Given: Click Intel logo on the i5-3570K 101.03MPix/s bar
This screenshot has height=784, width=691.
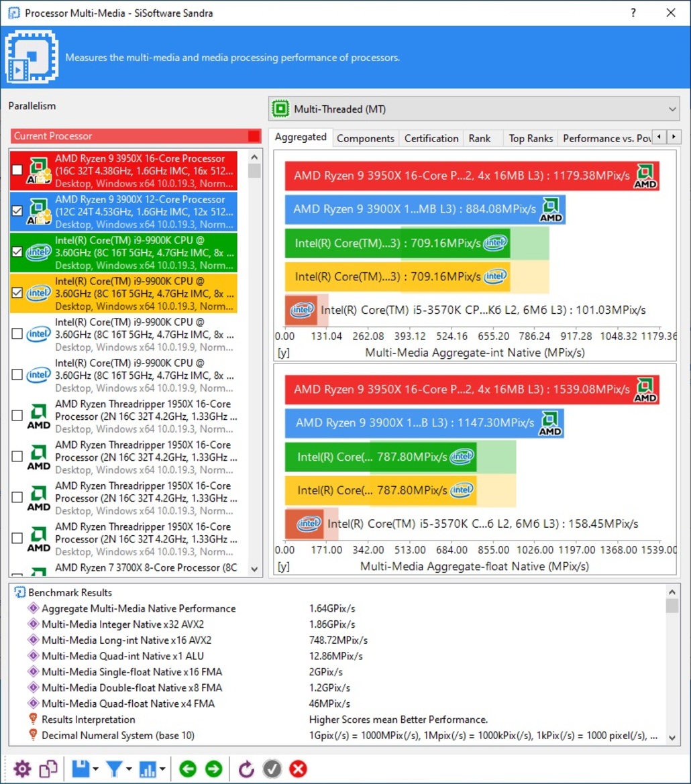Looking at the screenshot, I should pyautogui.click(x=302, y=310).
